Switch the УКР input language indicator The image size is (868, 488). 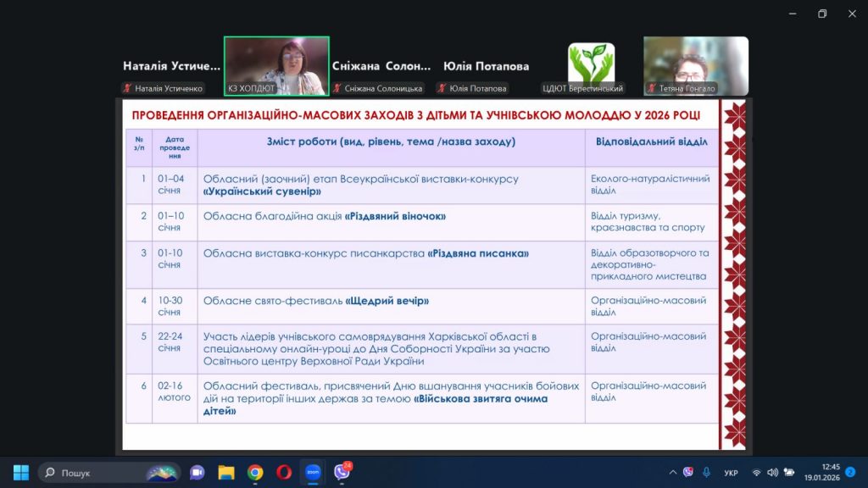tap(731, 472)
